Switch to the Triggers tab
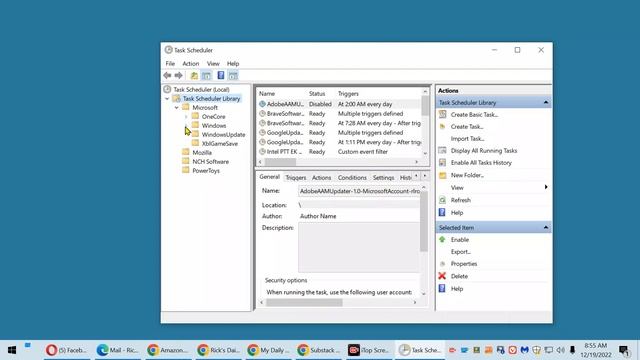Screen dimensions: 640x360 [x=296, y=178]
